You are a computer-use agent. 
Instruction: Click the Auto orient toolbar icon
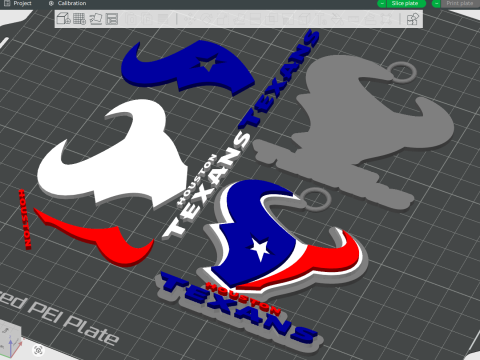pos(96,19)
